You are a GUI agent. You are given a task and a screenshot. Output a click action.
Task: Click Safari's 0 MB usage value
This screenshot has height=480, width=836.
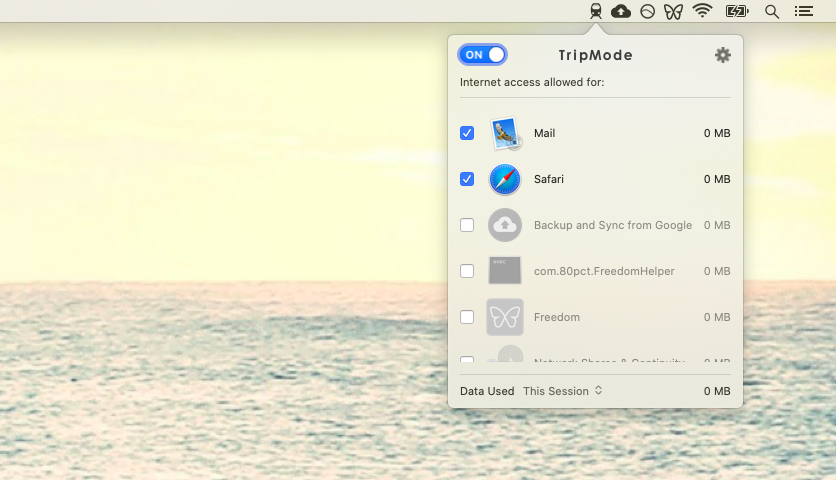pyautogui.click(x=717, y=179)
